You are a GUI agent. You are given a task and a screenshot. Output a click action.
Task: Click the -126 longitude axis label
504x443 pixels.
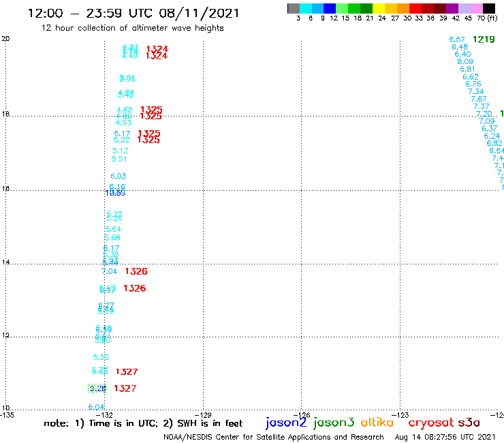click(302, 415)
